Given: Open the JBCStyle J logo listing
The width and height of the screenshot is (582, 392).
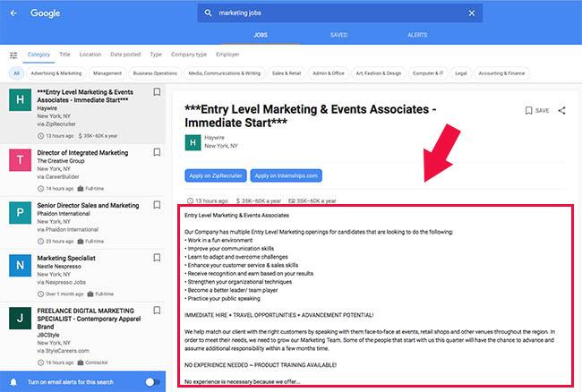Looking at the screenshot, I should (20, 318).
